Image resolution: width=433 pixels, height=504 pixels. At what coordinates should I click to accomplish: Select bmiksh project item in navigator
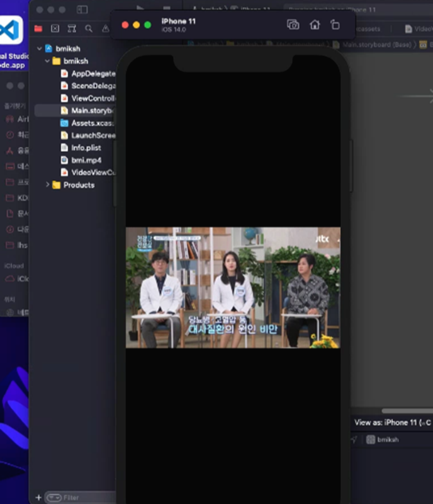[x=63, y=49]
